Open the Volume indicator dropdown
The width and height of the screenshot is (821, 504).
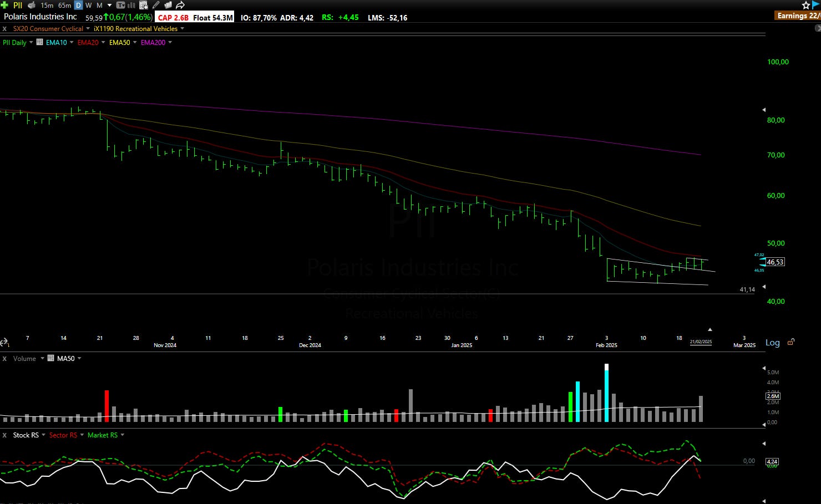[x=42, y=358]
